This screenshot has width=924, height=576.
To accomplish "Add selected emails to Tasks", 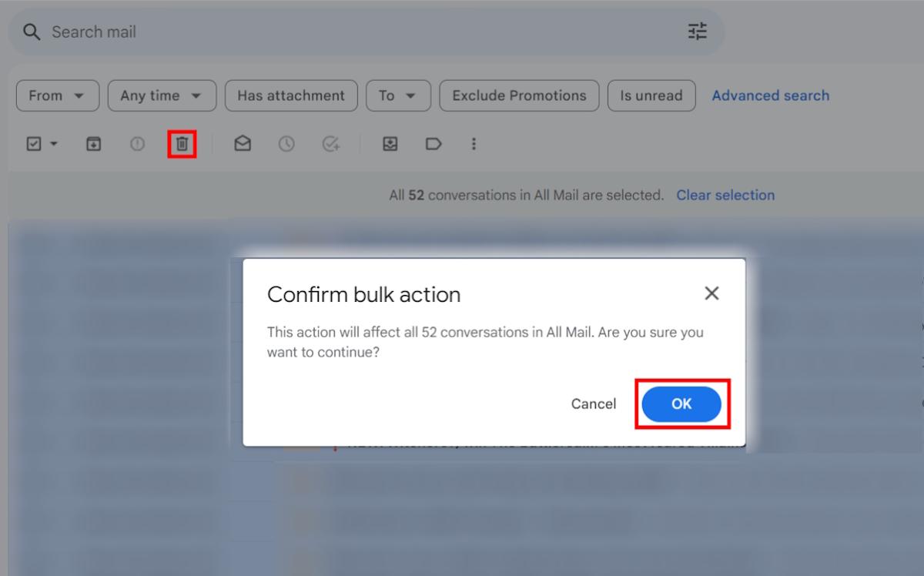I will tap(330, 144).
